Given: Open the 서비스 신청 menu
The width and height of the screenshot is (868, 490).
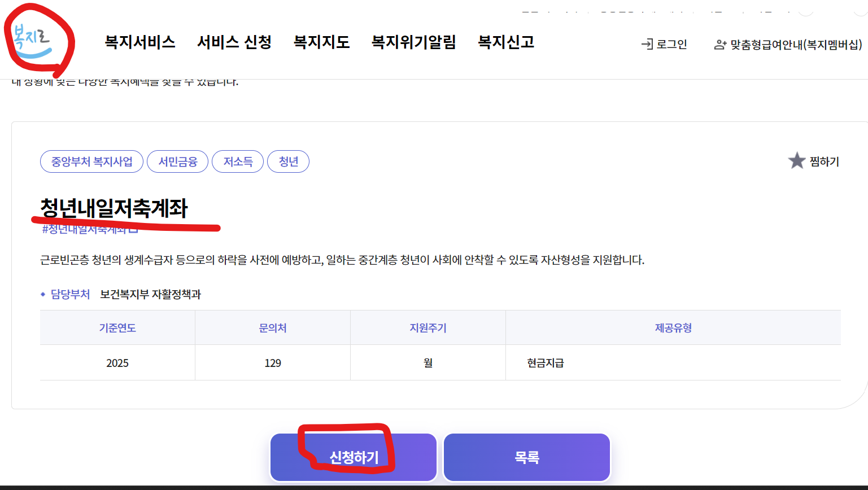Looking at the screenshot, I should click(x=234, y=42).
